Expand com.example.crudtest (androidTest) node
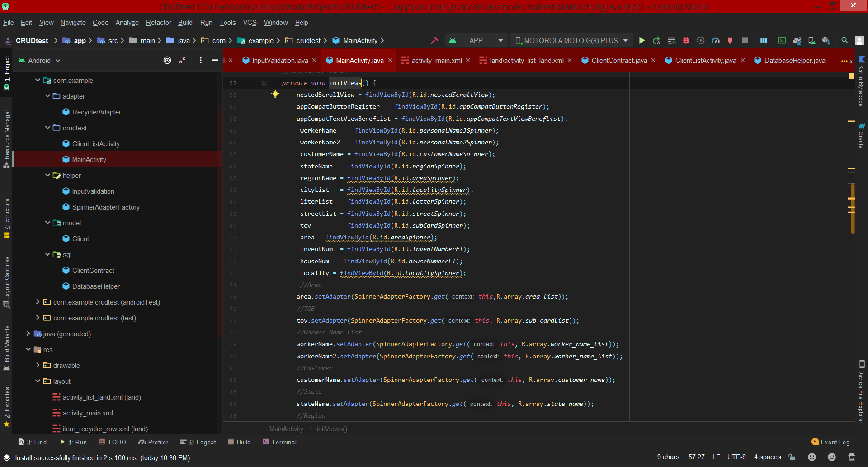Viewport: 868px width, 467px height. coord(38,302)
